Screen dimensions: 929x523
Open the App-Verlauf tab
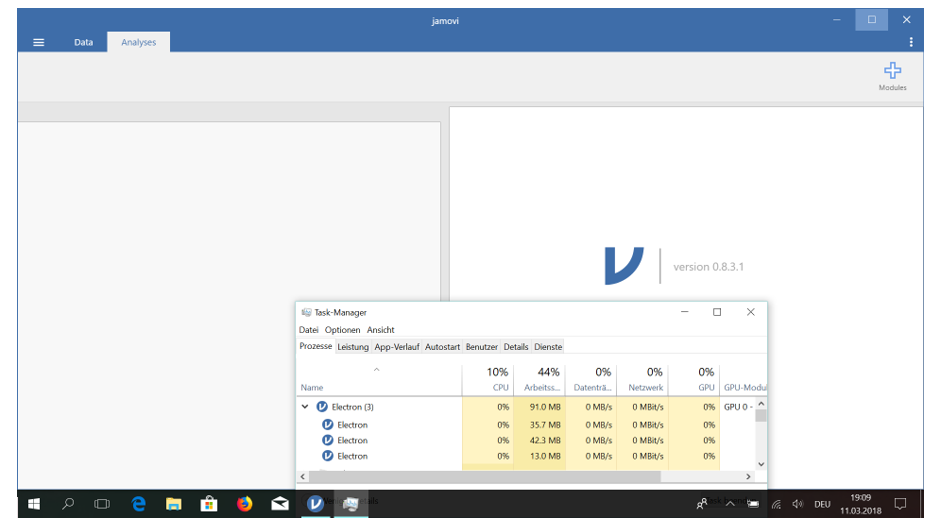396,347
